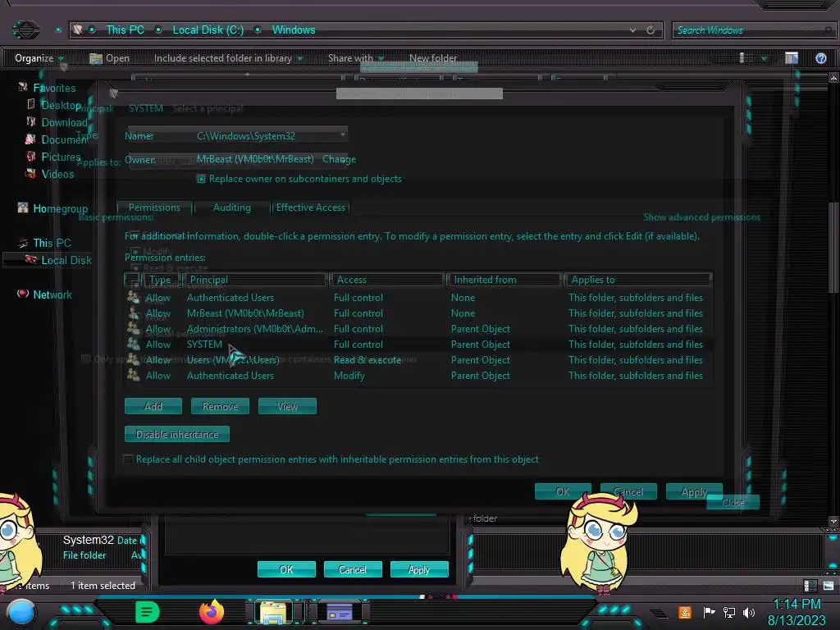Expand the view options dropdown arrow
Image resolution: width=840 pixels, height=630 pixels.
click(764, 58)
